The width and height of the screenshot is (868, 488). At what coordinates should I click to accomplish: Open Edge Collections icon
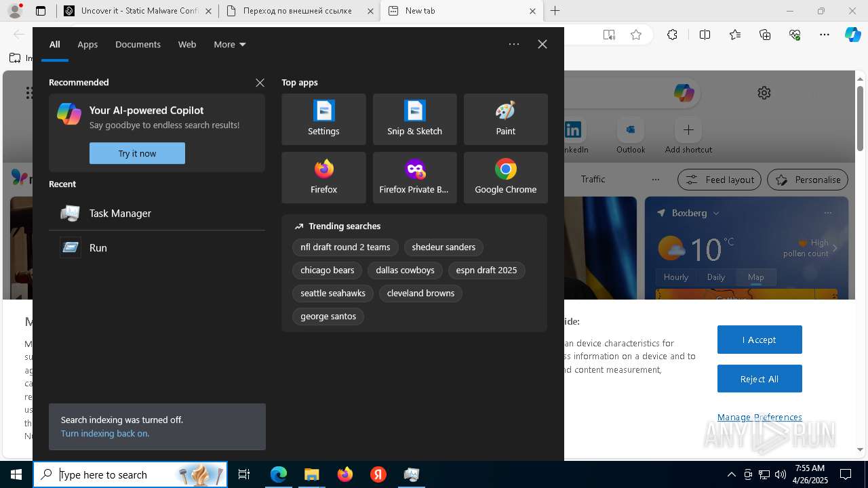coord(765,35)
